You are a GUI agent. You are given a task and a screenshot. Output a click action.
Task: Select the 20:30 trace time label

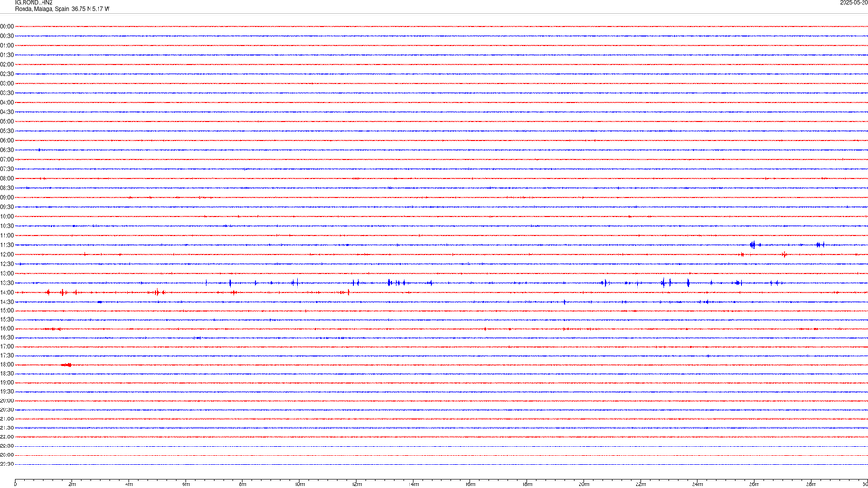6,410
